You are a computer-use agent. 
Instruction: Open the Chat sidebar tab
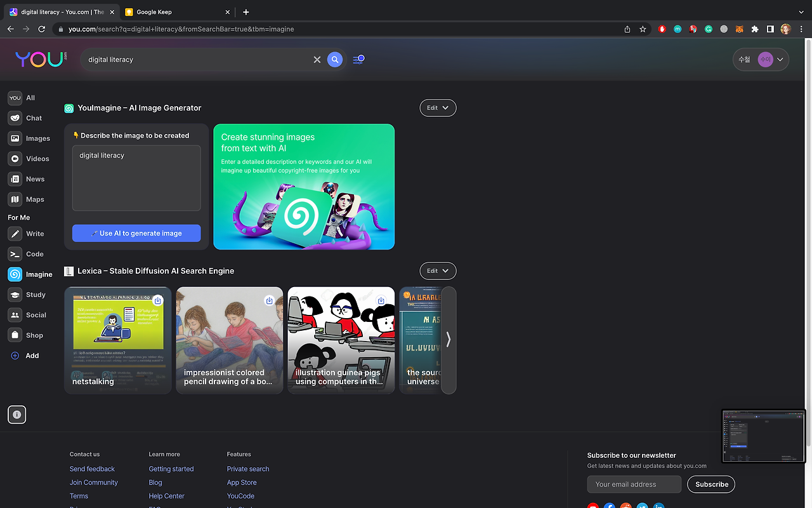pos(25,118)
